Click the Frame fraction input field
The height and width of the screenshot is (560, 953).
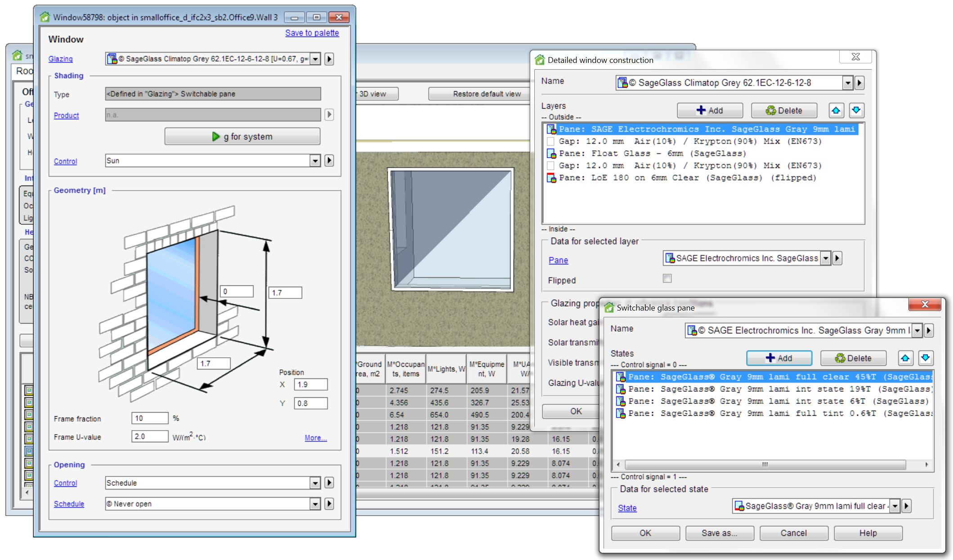[150, 418]
